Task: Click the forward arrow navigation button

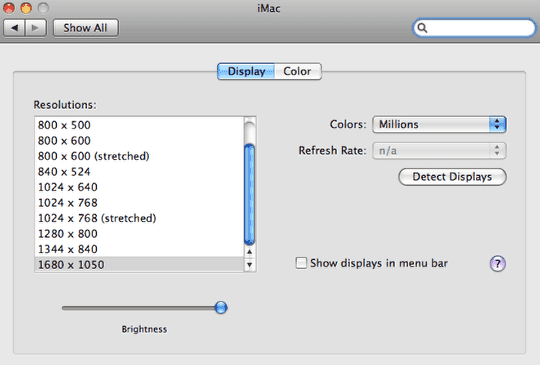Action: (x=35, y=28)
